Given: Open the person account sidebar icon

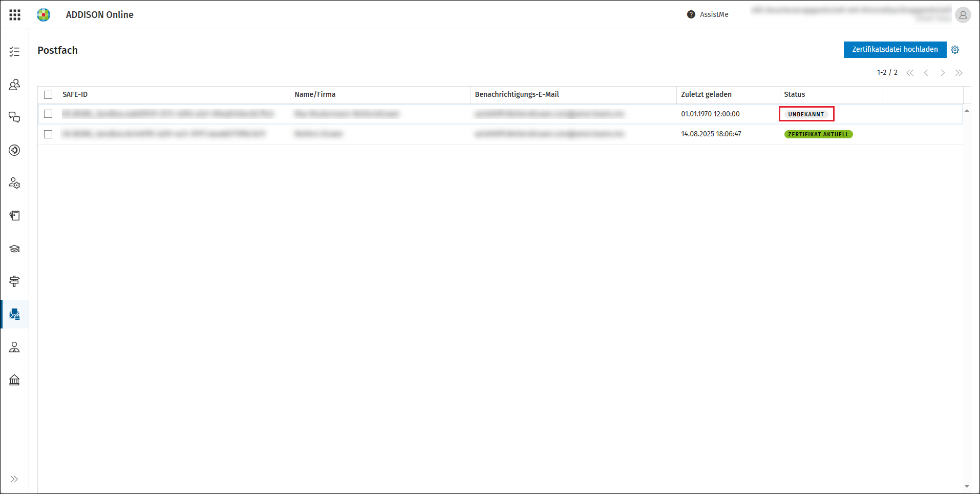Looking at the screenshot, I should coord(14,347).
